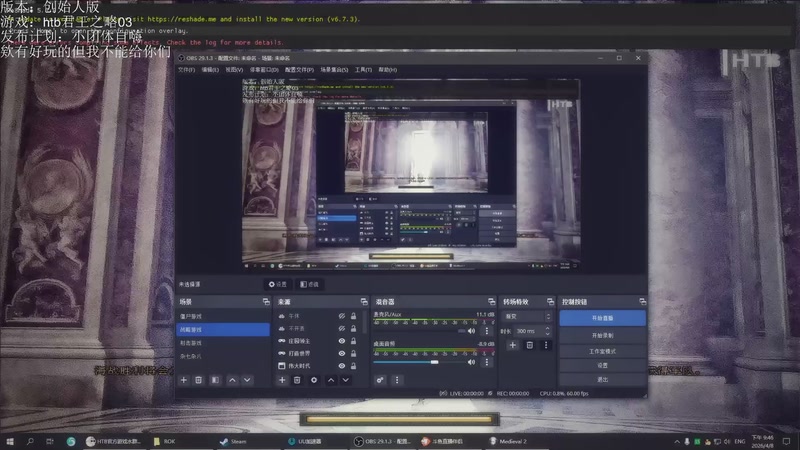
Task: Show hidden first source via eye icon
Action: click(x=342, y=316)
